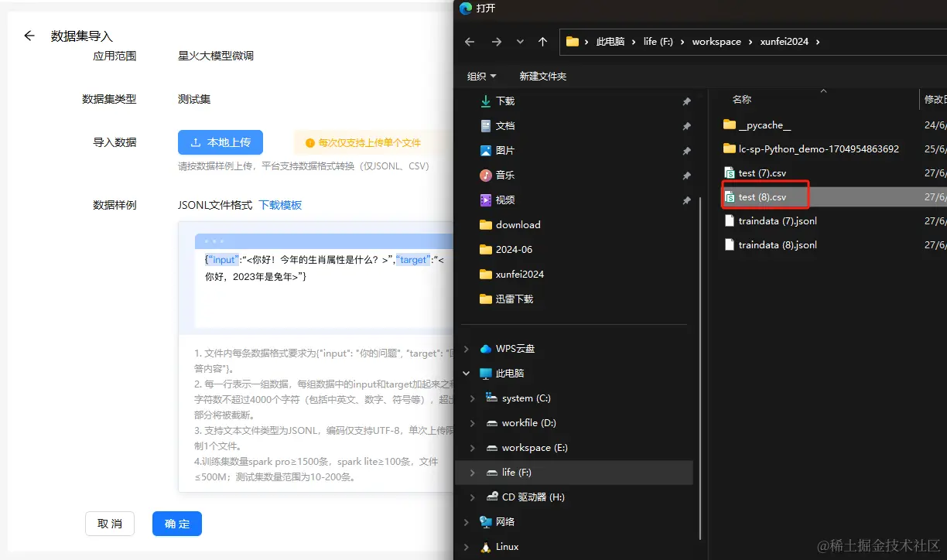Click the 本地上传 upload button

(221, 142)
